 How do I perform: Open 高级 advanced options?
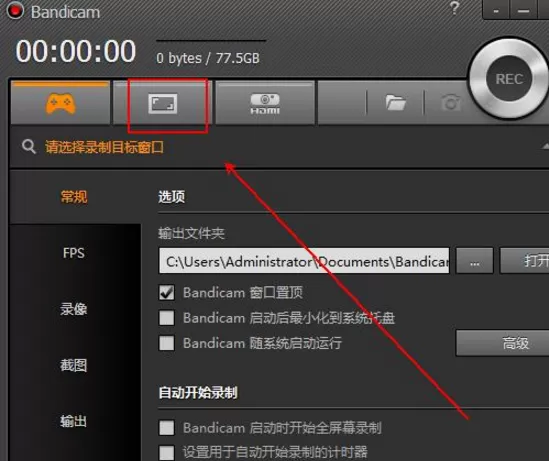[x=503, y=343]
